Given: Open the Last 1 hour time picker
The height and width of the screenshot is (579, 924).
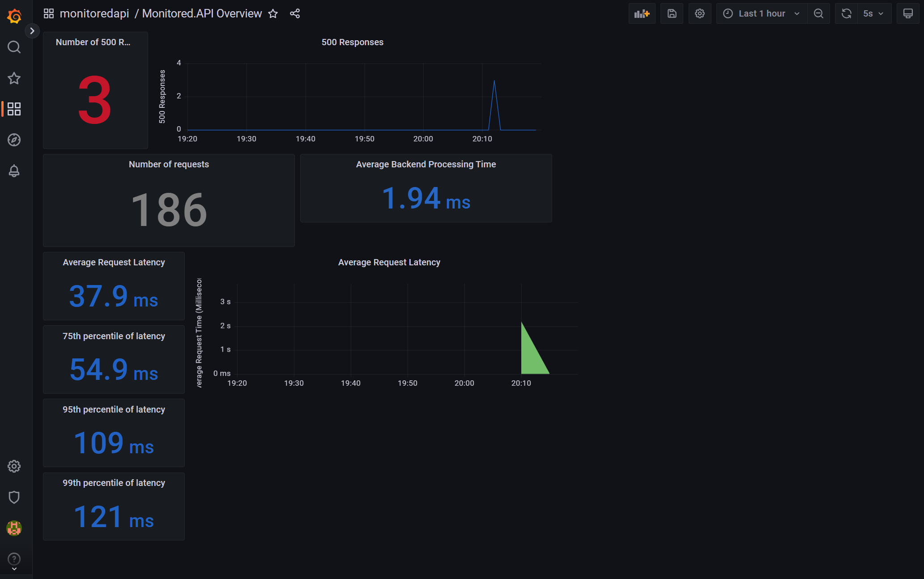Looking at the screenshot, I should pyautogui.click(x=762, y=13).
